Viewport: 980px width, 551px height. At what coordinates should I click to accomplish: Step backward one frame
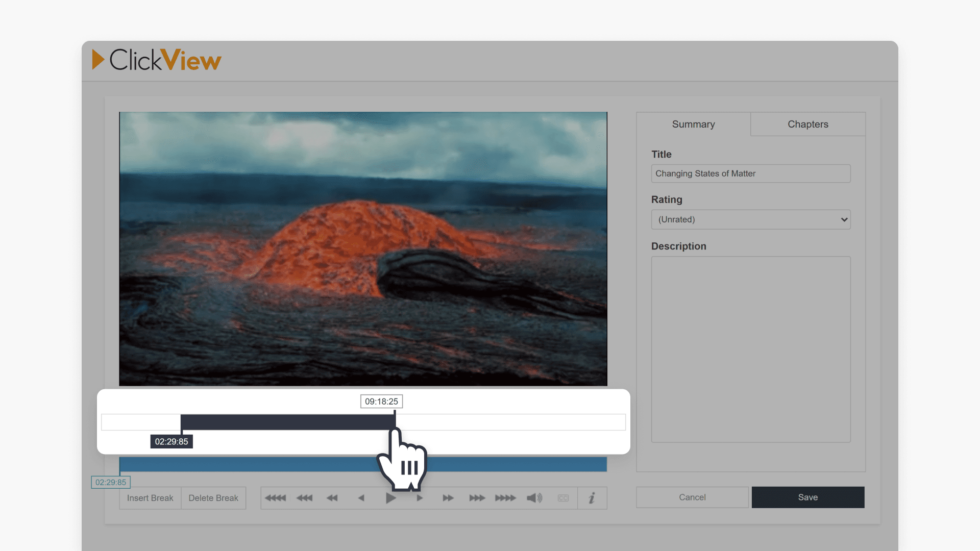pyautogui.click(x=361, y=497)
